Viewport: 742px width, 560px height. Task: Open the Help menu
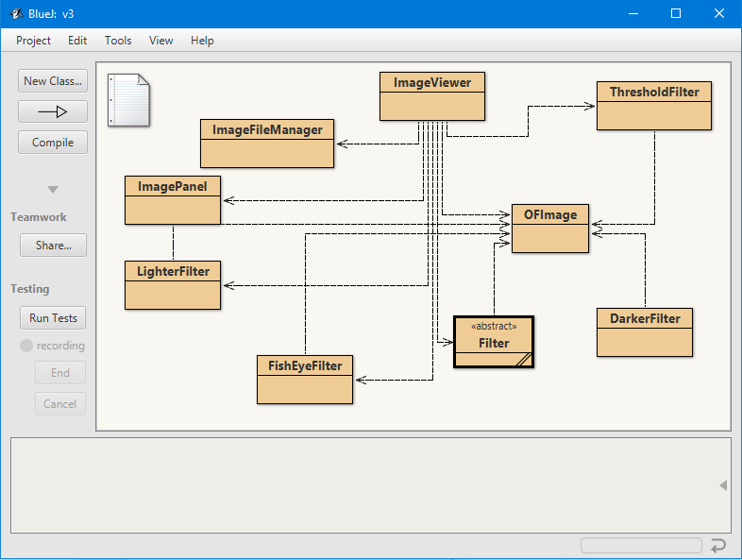pyautogui.click(x=202, y=41)
